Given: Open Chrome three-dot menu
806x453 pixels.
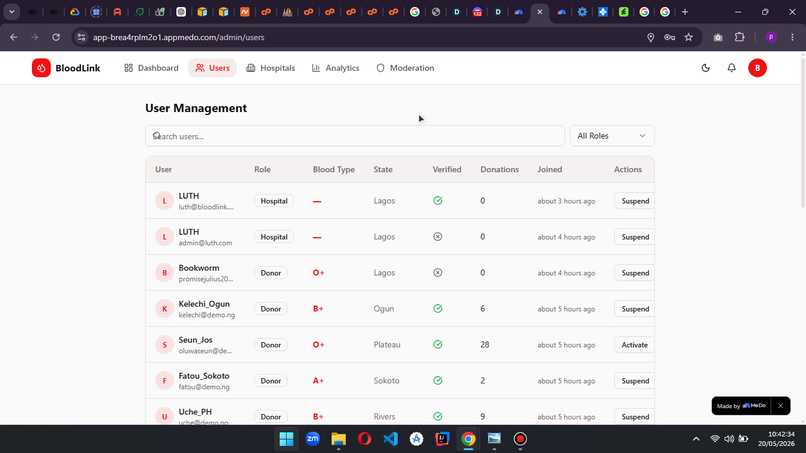Looking at the screenshot, I should click(x=792, y=37).
